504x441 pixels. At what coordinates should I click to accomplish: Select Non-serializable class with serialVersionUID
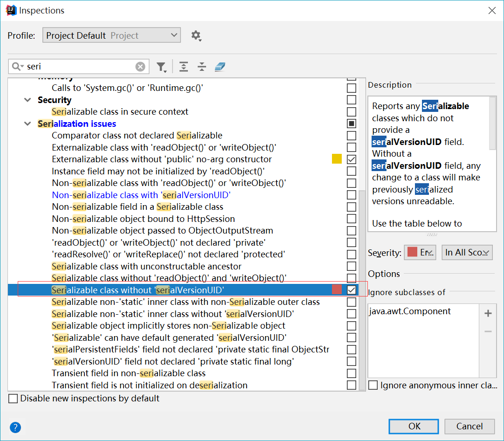[x=141, y=195]
